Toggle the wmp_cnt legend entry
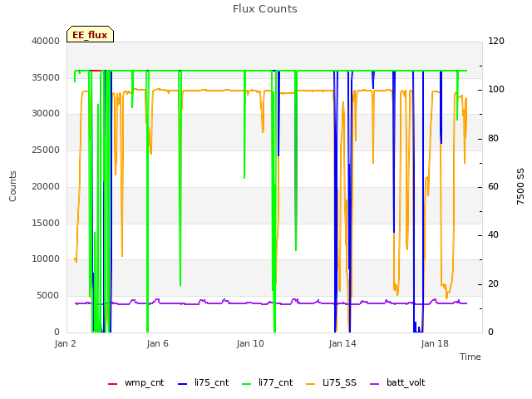 click(x=136, y=382)
